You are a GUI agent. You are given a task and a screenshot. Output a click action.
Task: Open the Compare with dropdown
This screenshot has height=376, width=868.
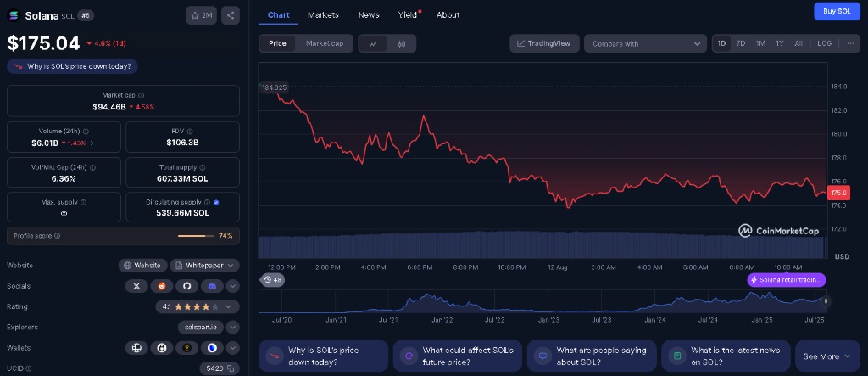645,43
